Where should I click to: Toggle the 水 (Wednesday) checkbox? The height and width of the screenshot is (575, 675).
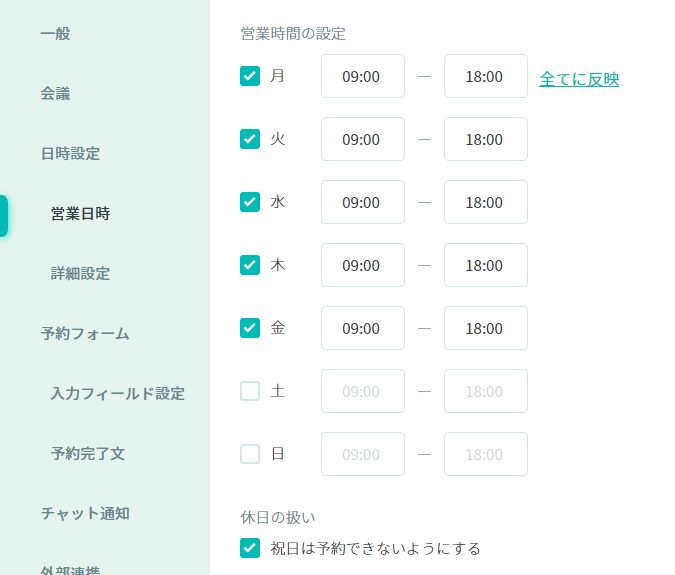pyautogui.click(x=250, y=202)
